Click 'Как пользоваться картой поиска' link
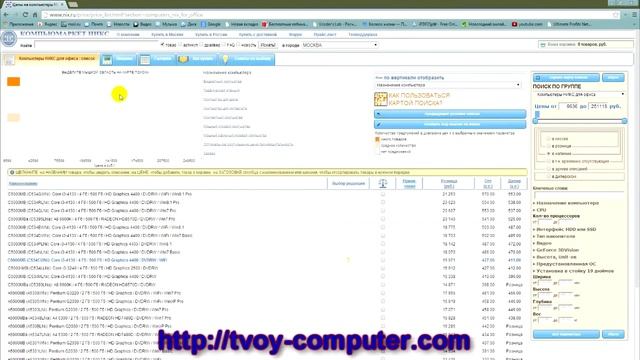This screenshot has height=360, width=640. tap(419, 99)
